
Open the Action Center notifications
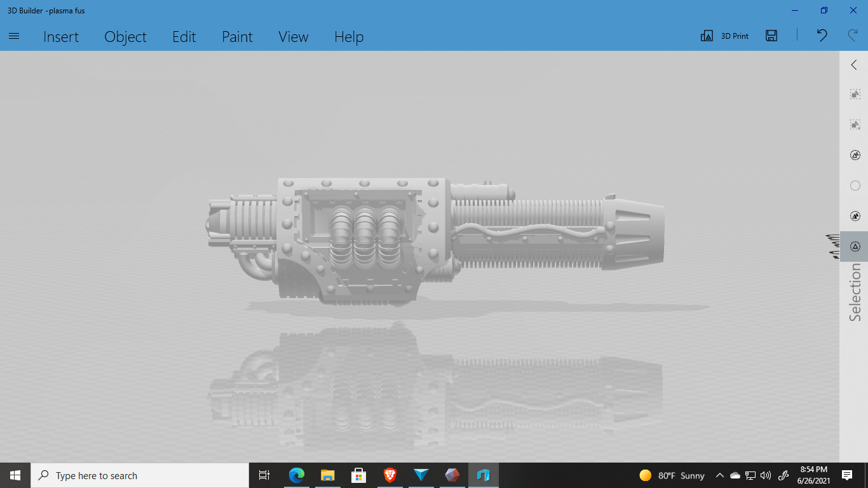[847, 475]
